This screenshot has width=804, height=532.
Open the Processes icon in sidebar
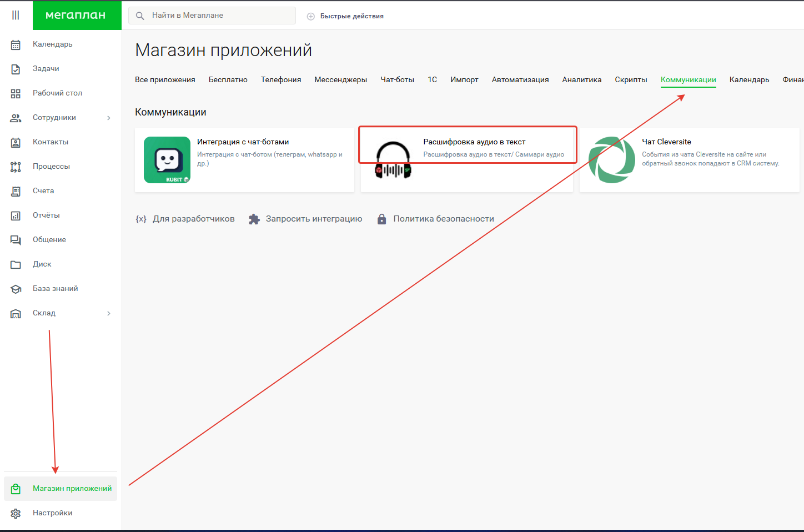click(x=16, y=167)
